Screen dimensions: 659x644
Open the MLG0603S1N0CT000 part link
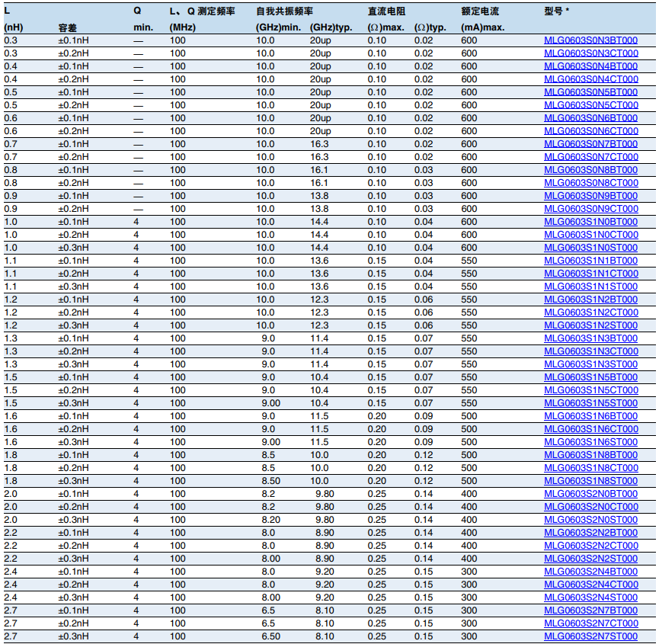pos(591,235)
